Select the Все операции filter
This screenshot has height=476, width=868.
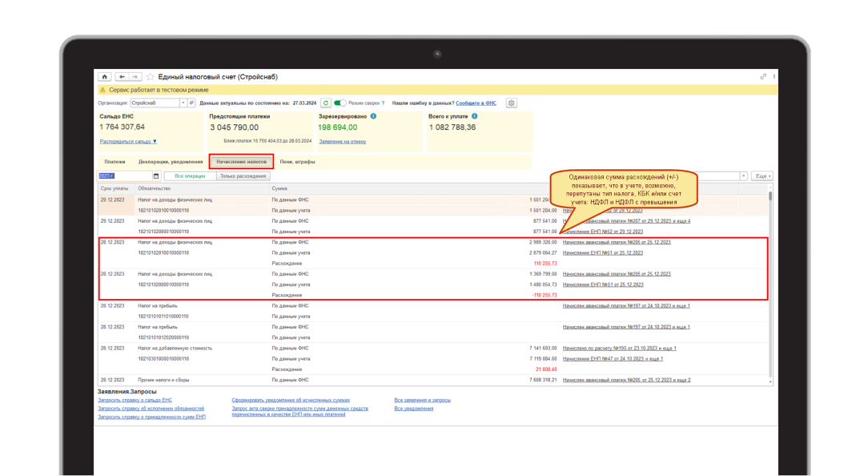[190, 175]
